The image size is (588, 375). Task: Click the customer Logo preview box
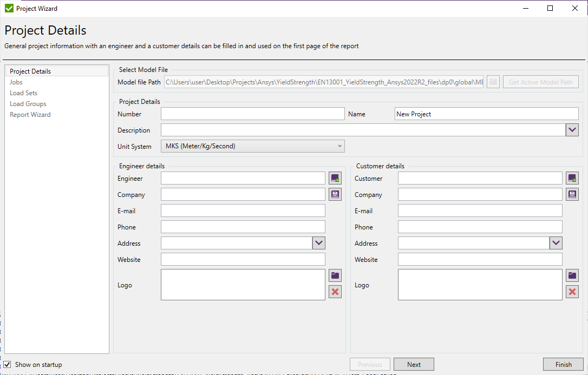pyautogui.click(x=480, y=285)
